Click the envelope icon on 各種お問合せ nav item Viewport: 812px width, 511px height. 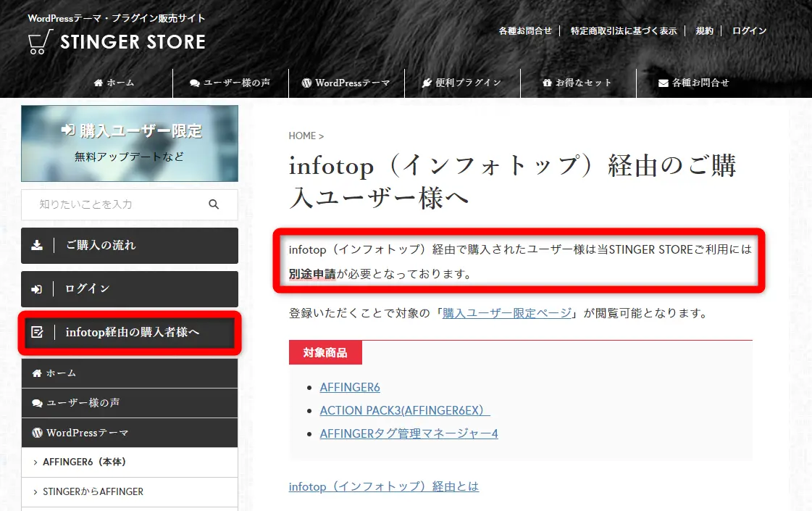coord(662,83)
